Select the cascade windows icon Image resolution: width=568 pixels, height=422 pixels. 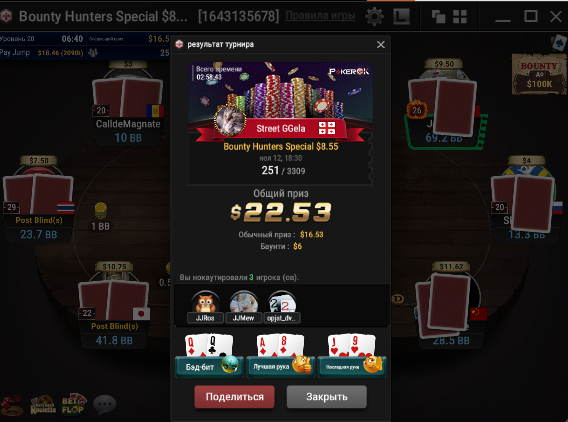click(x=438, y=17)
